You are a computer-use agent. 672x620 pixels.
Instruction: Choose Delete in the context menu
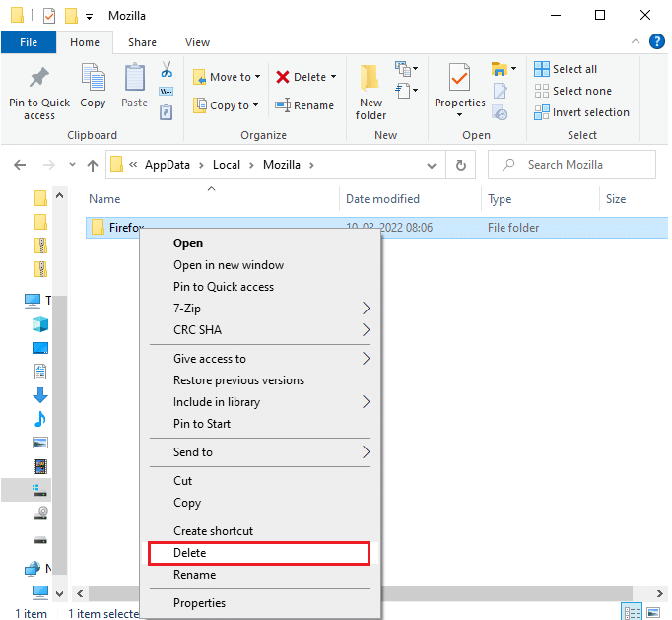[x=259, y=553]
